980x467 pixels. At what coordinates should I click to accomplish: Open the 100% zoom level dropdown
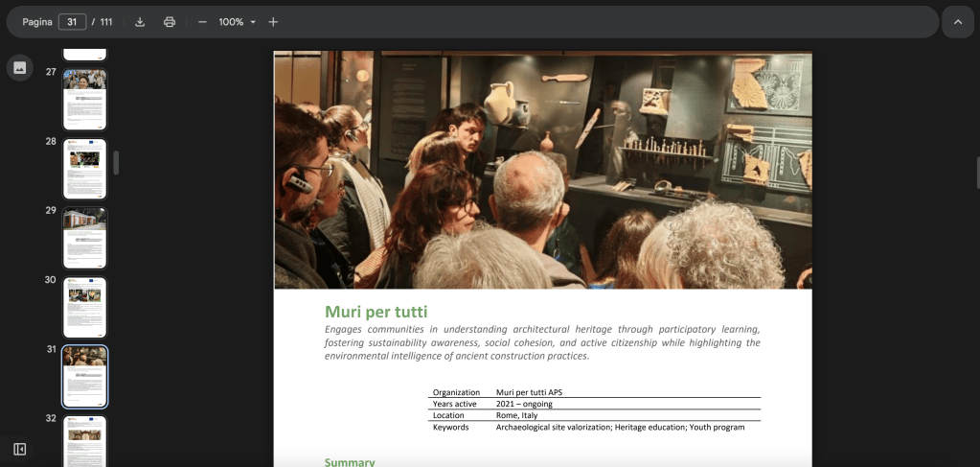(x=238, y=22)
